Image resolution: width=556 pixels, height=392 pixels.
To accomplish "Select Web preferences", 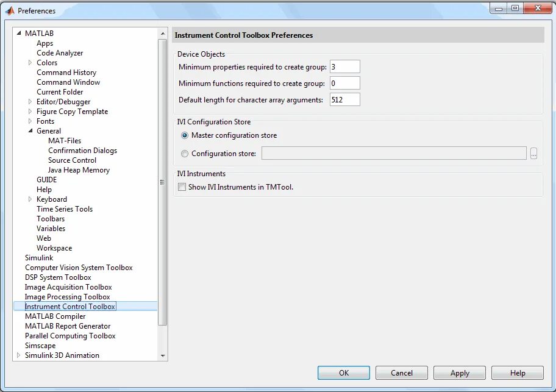I will pyautogui.click(x=44, y=238).
